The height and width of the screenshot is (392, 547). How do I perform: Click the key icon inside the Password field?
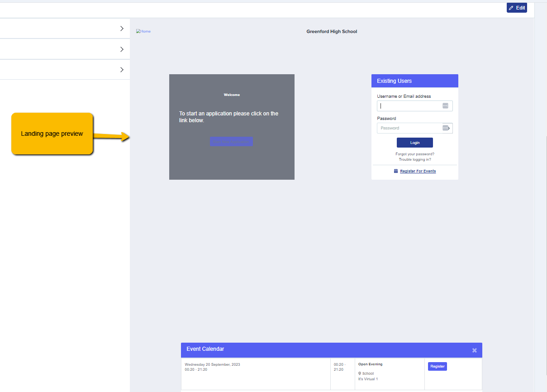pos(446,128)
